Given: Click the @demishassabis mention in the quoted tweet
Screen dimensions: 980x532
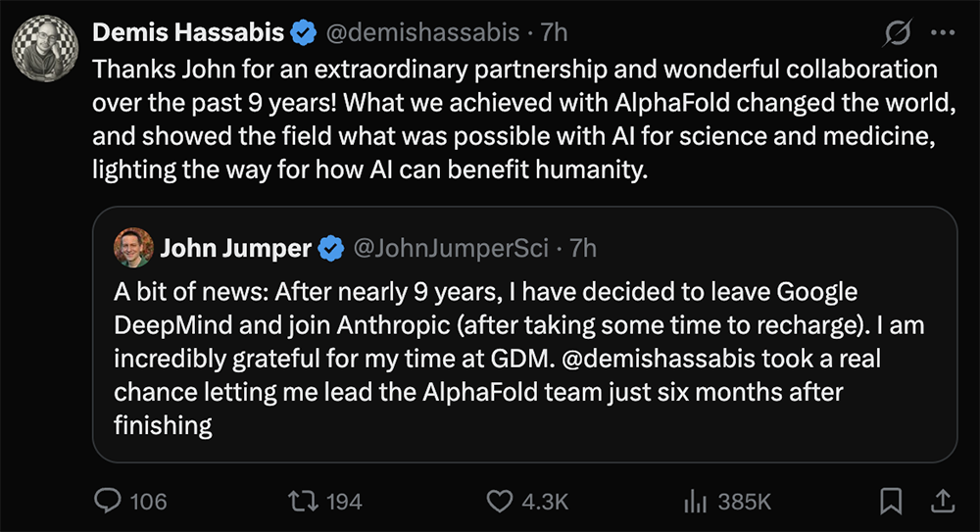Looking at the screenshot, I should (659, 359).
